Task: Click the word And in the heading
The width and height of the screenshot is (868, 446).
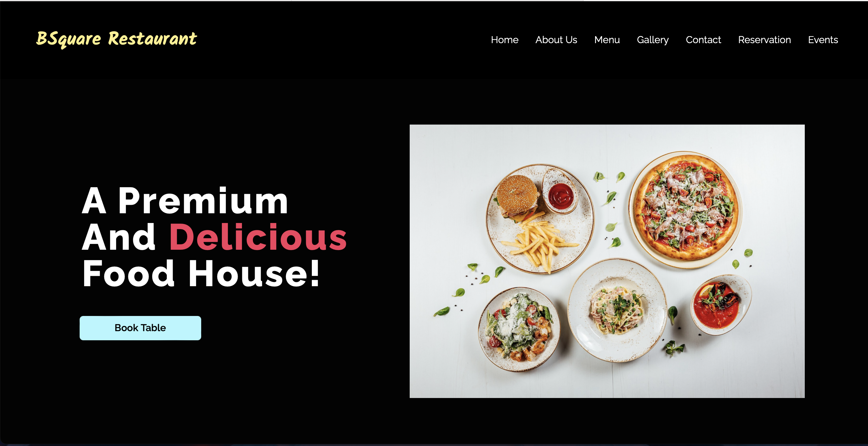Action: click(x=119, y=237)
